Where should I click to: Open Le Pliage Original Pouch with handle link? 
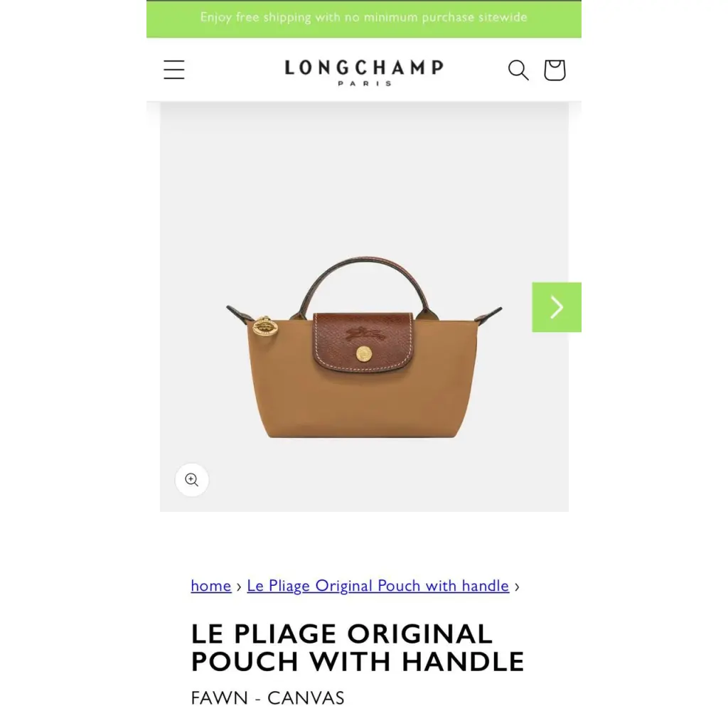[x=378, y=586]
